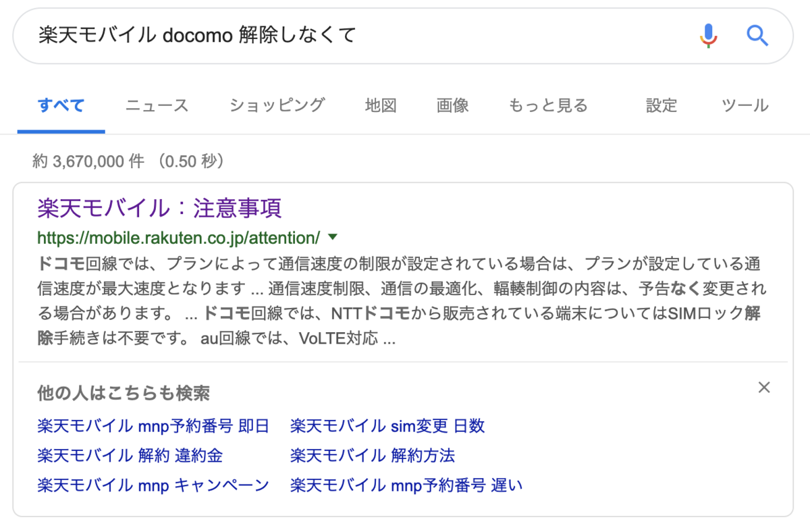Search 楽天モバイル mnp予約番号 遅い
The width and height of the screenshot is (810, 532).
[x=406, y=485]
